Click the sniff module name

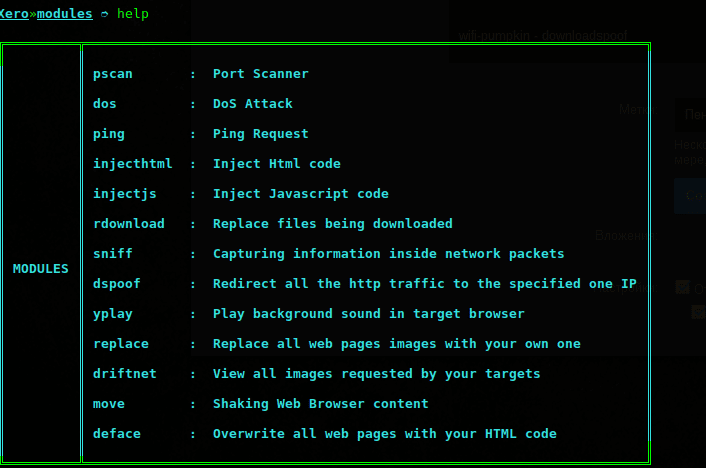point(113,254)
